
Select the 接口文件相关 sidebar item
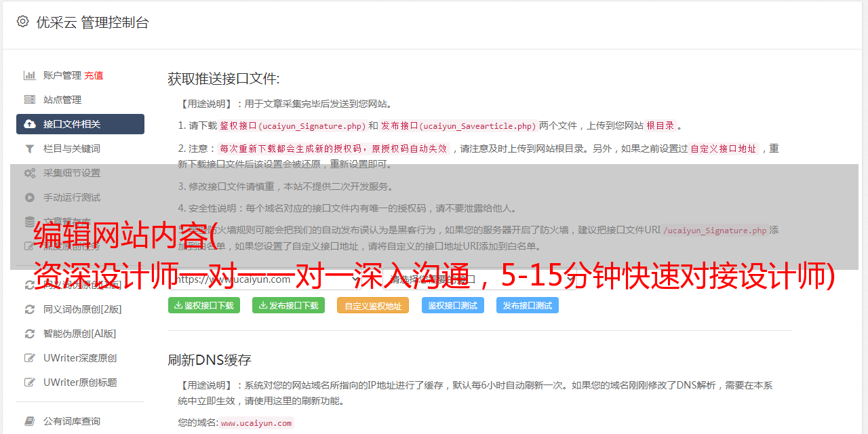80,124
